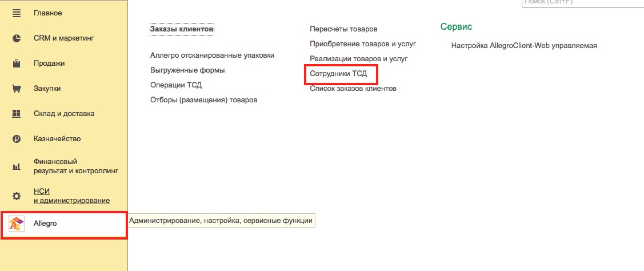Click the Сервис group heading
Viewport: 644px width, 271px height.
(x=456, y=27)
